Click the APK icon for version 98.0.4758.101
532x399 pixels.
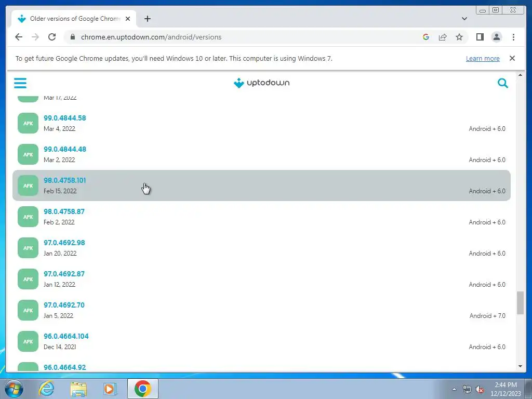pyautogui.click(x=28, y=185)
